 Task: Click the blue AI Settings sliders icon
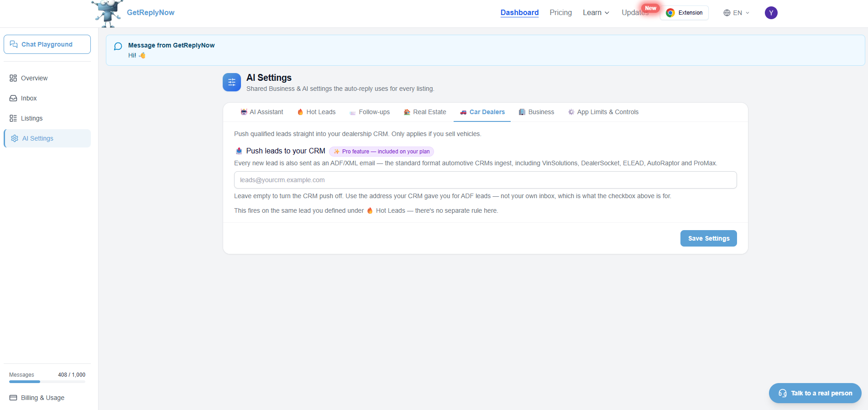[232, 82]
